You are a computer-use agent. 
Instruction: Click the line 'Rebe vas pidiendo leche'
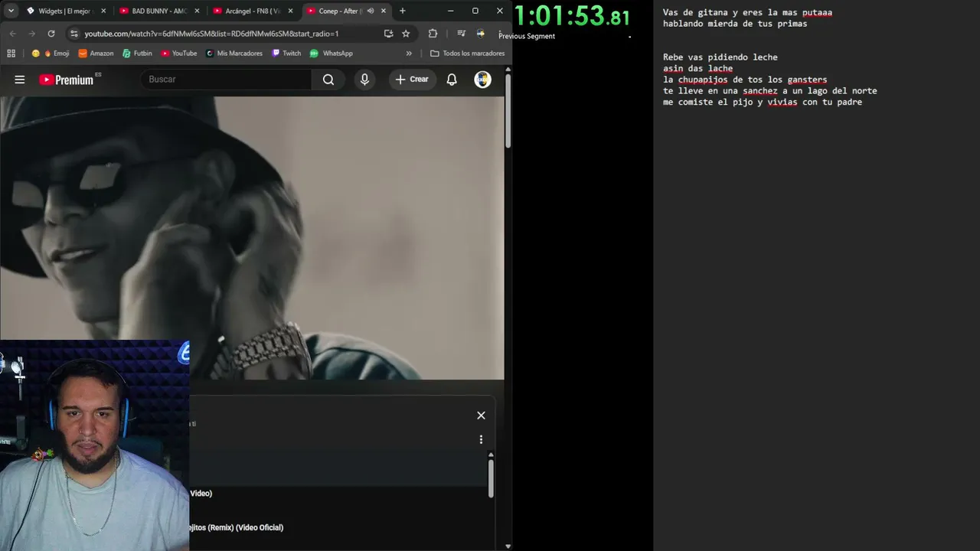(720, 57)
